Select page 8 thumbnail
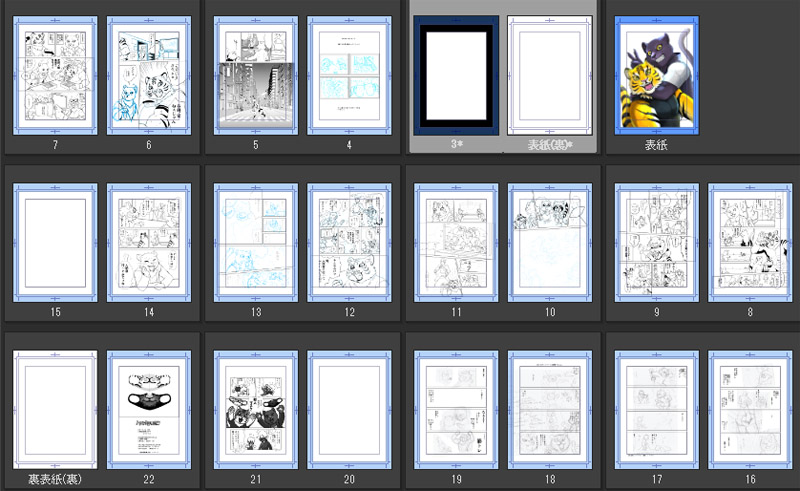The image size is (800, 491). click(750, 243)
